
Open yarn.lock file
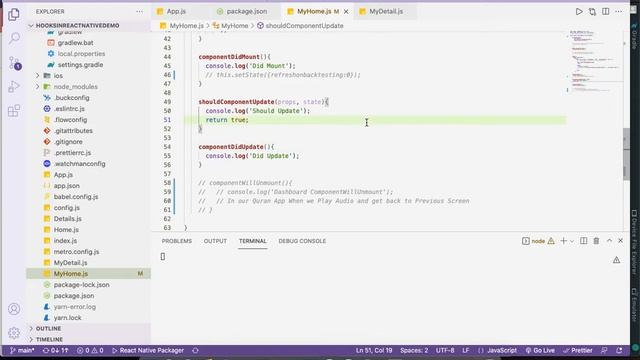point(67,318)
